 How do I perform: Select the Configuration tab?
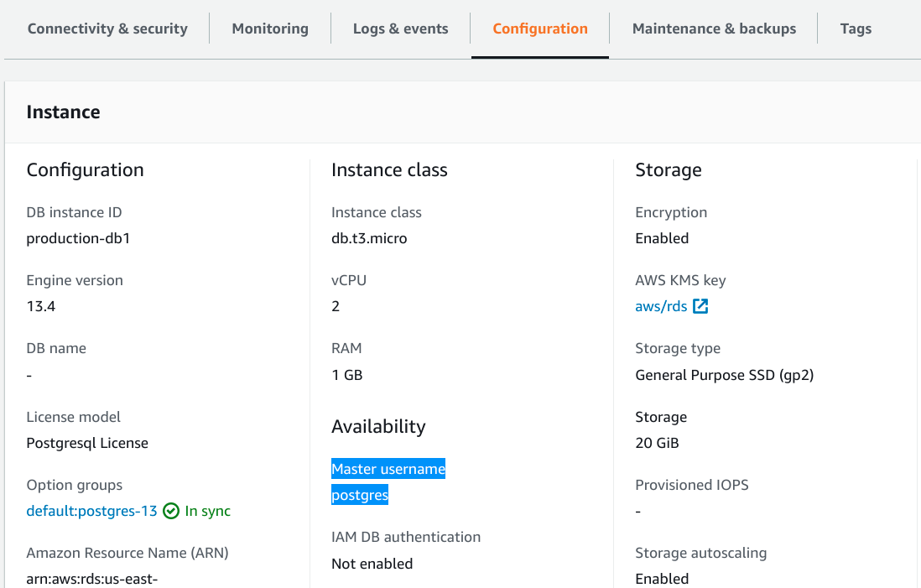(x=540, y=29)
